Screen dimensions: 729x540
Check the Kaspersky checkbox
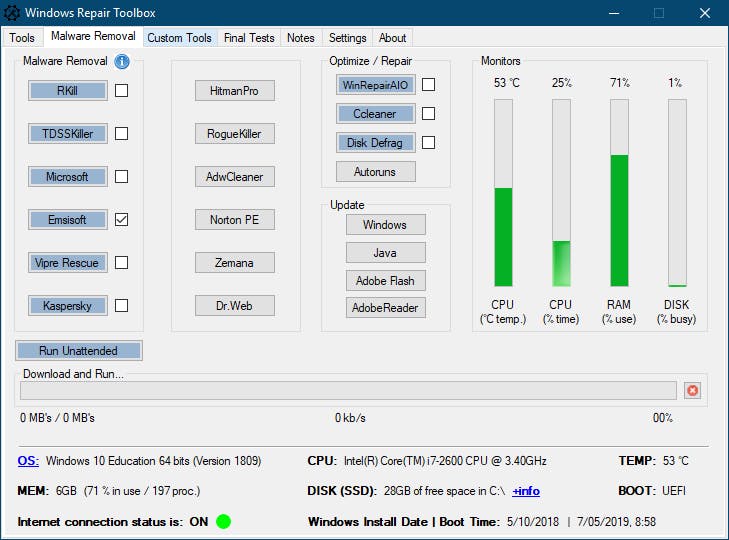pos(121,306)
